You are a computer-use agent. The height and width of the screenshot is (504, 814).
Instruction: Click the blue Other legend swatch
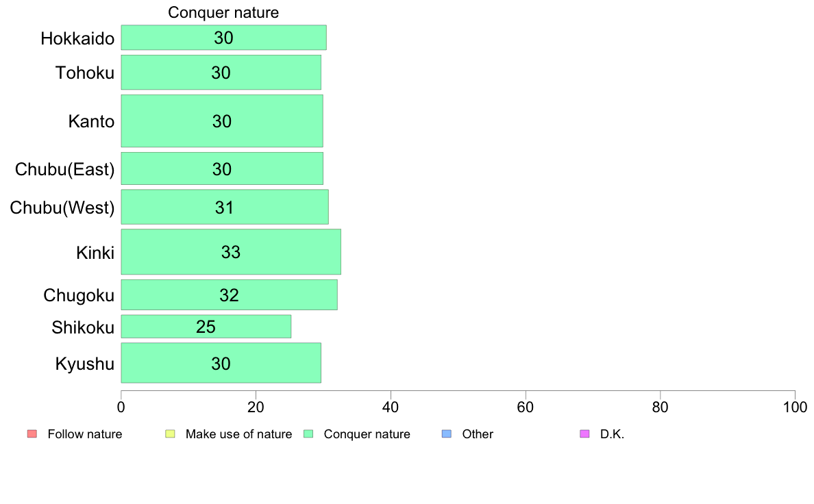coord(447,434)
